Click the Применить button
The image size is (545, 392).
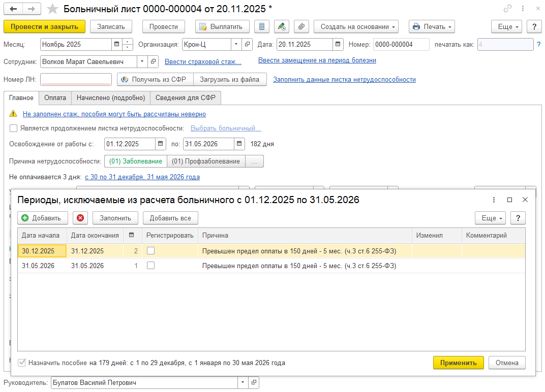coord(458,363)
